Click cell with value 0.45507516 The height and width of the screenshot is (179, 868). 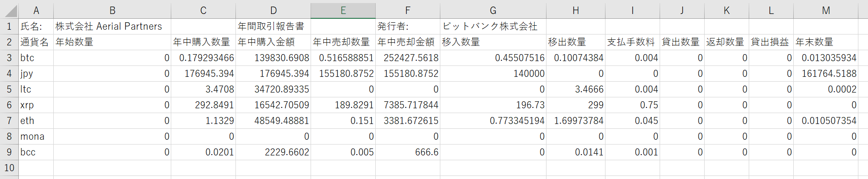coord(493,58)
